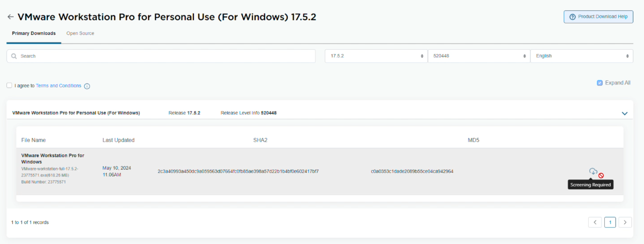Image resolution: width=644 pixels, height=244 pixels.
Task: Click the info icon beside Terms and Conditions
Action: (87, 86)
